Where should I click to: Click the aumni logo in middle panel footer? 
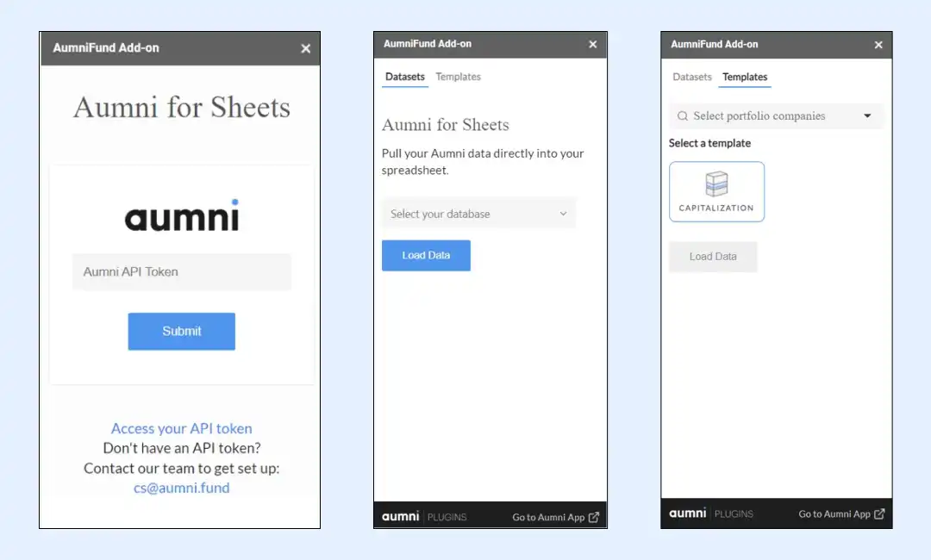(x=400, y=517)
